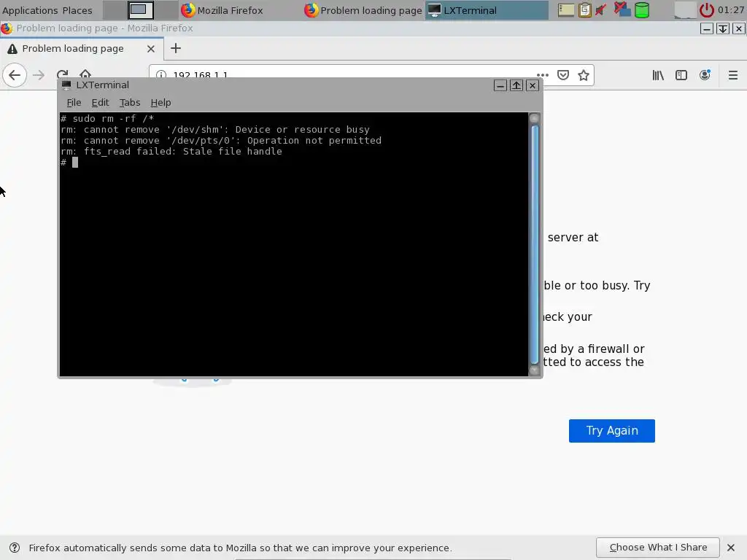Click the green disk cylinder tray icon
The image size is (747, 560).
642,10
